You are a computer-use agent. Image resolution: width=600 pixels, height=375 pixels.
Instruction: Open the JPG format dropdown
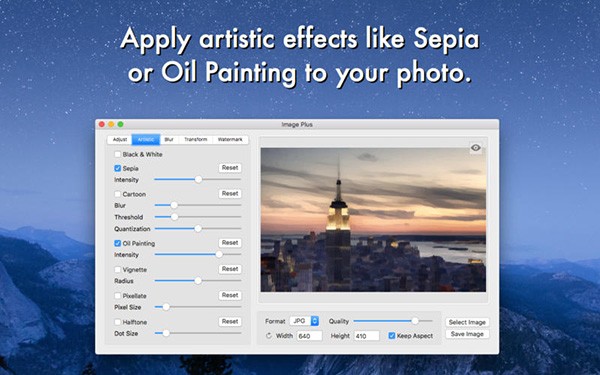[x=304, y=321]
